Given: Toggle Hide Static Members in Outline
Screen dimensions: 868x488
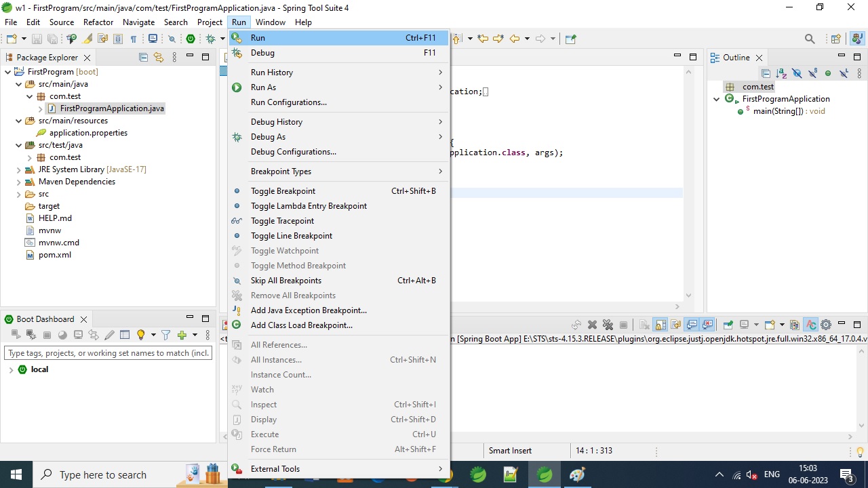Looking at the screenshot, I should pyautogui.click(x=812, y=73).
